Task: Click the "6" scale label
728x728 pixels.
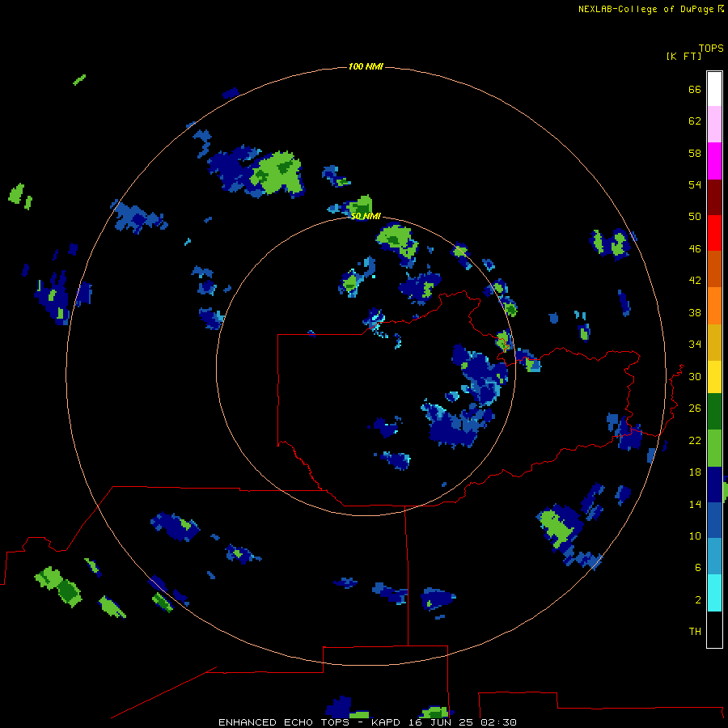Action: coord(698,567)
